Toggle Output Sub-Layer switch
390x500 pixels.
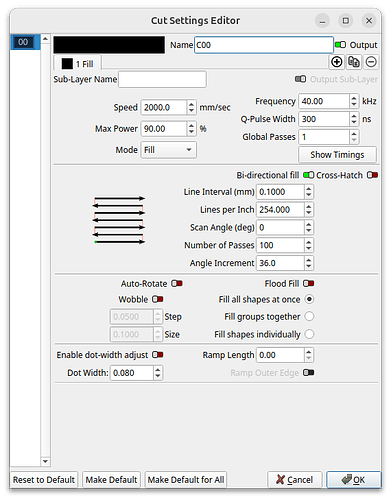[300, 79]
